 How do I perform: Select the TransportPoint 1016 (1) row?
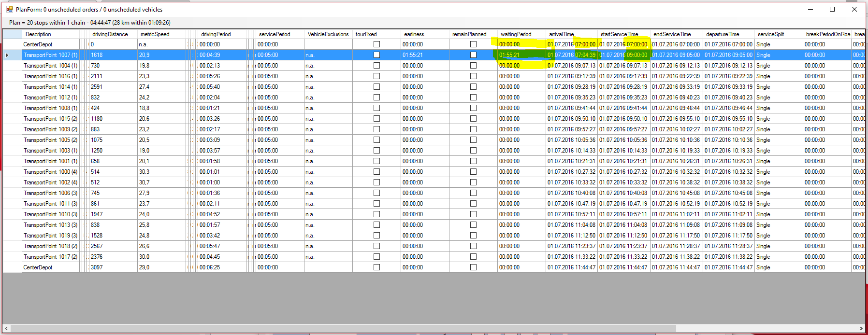coord(50,76)
